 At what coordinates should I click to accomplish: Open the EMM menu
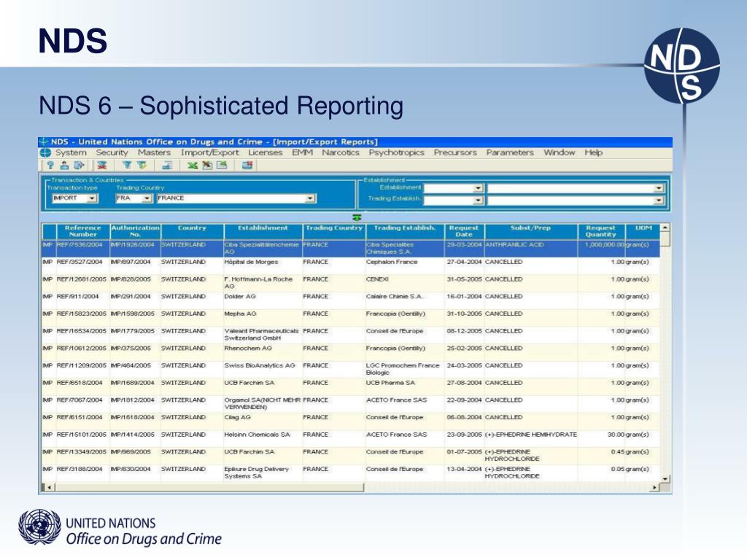pos(303,152)
